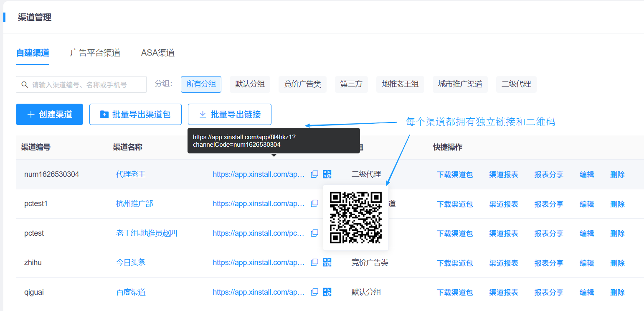
Task: Select 竞价广告类 group filter
Action: (x=302, y=84)
